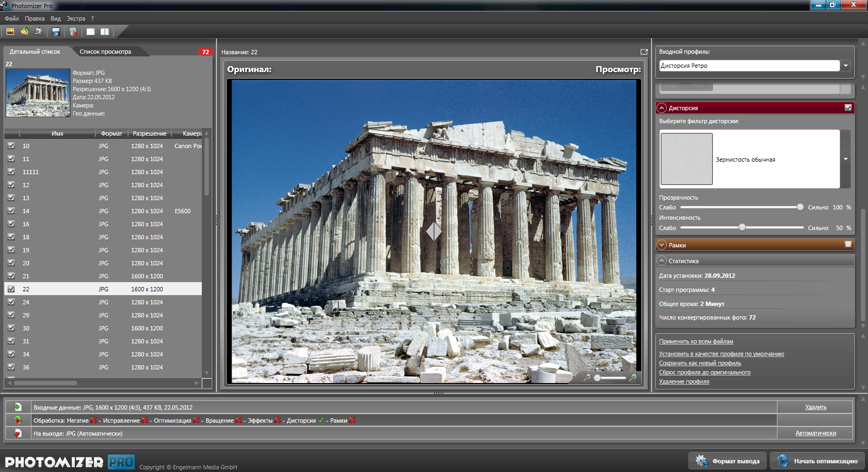Open the Входной профиль dropdown
The width and height of the screenshot is (868, 472).
tap(845, 66)
